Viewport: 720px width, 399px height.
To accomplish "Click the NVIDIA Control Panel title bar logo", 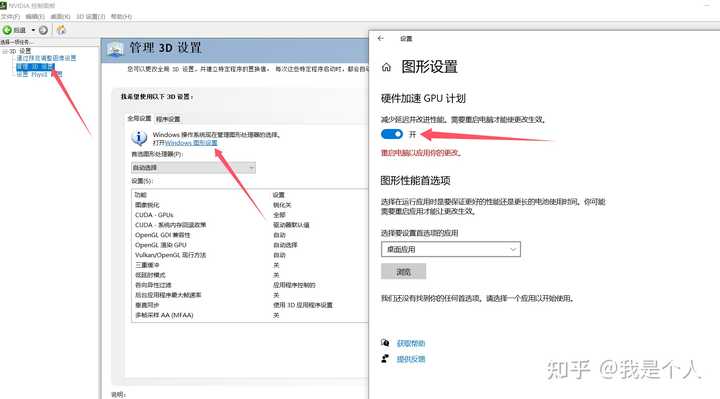I will pyautogui.click(x=3, y=6).
